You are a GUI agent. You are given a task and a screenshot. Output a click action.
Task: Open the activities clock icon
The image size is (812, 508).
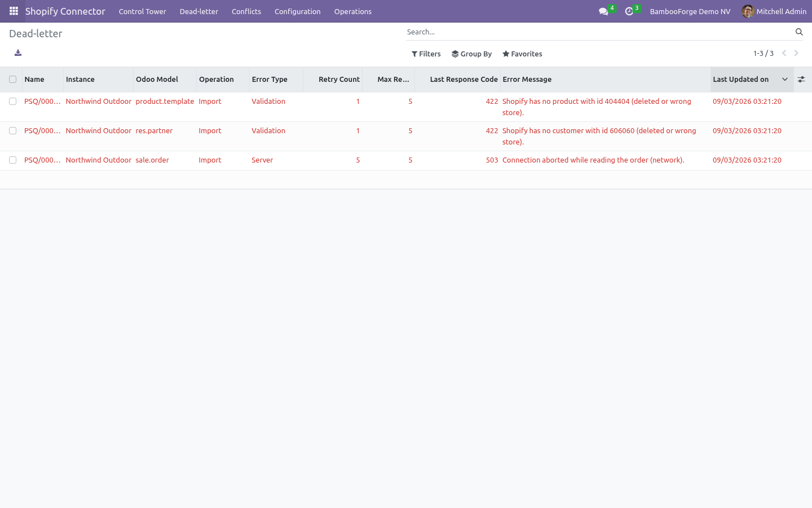(x=629, y=11)
